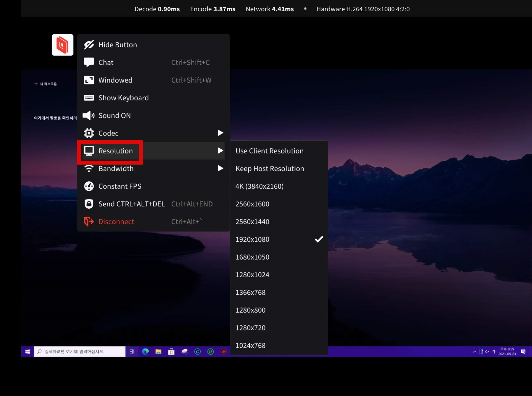
Task: Expand the Codec submenu arrow
Action: click(220, 133)
